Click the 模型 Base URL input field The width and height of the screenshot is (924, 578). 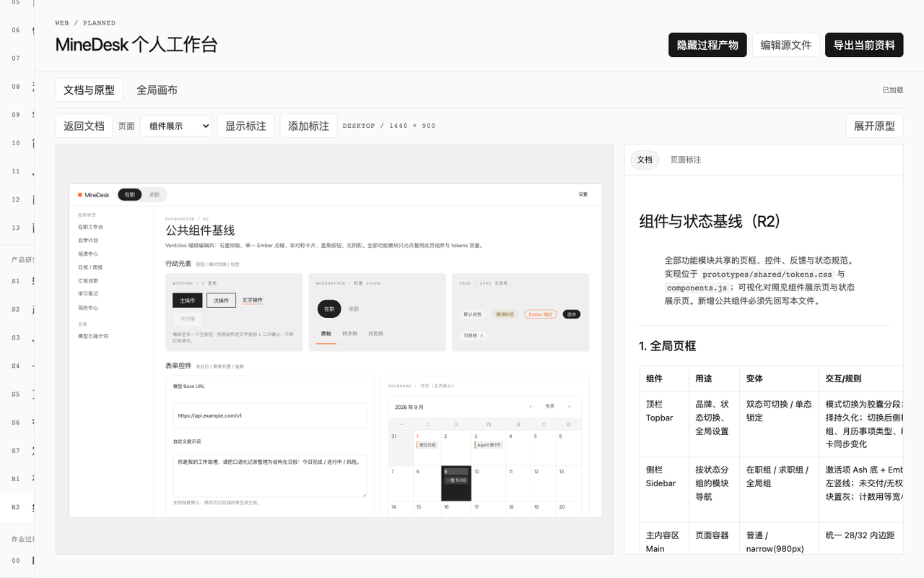pos(269,415)
